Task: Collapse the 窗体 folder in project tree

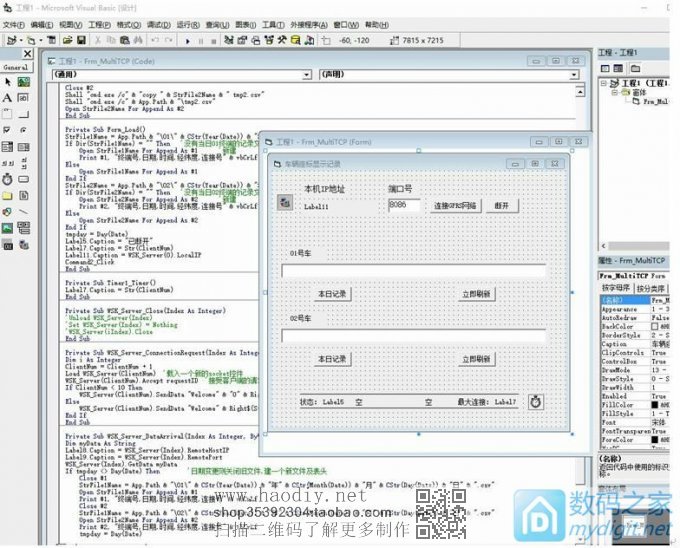Action: [614, 91]
